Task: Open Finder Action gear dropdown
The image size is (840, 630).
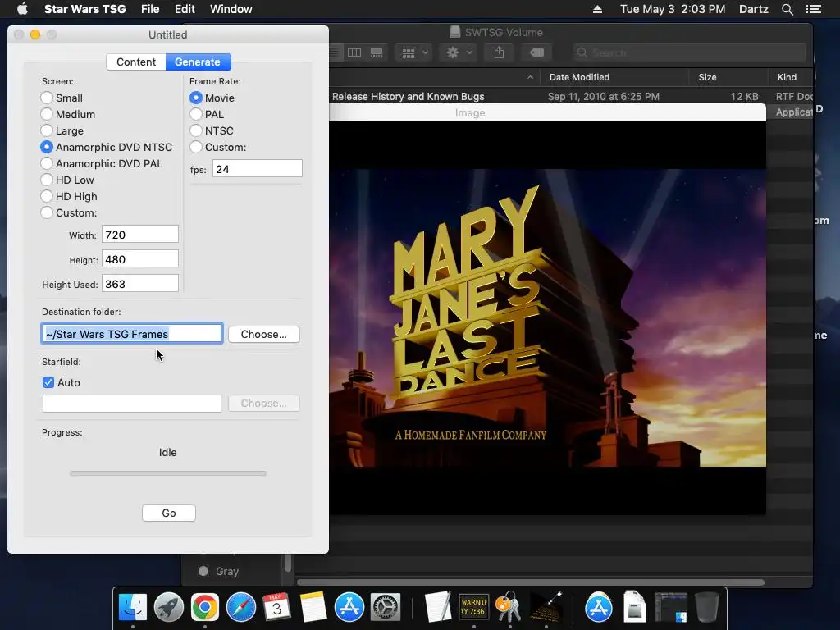Action: click(x=458, y=52)
